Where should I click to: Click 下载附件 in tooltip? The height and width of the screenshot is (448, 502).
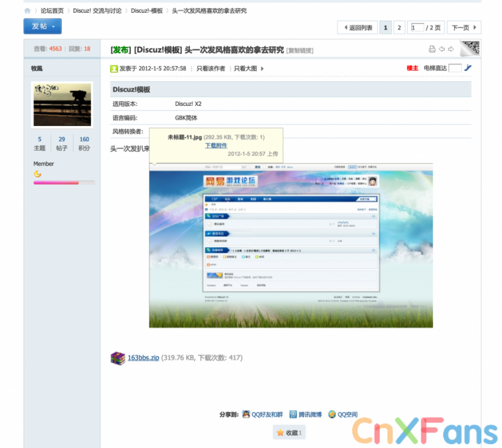click(x=216, y=146)
